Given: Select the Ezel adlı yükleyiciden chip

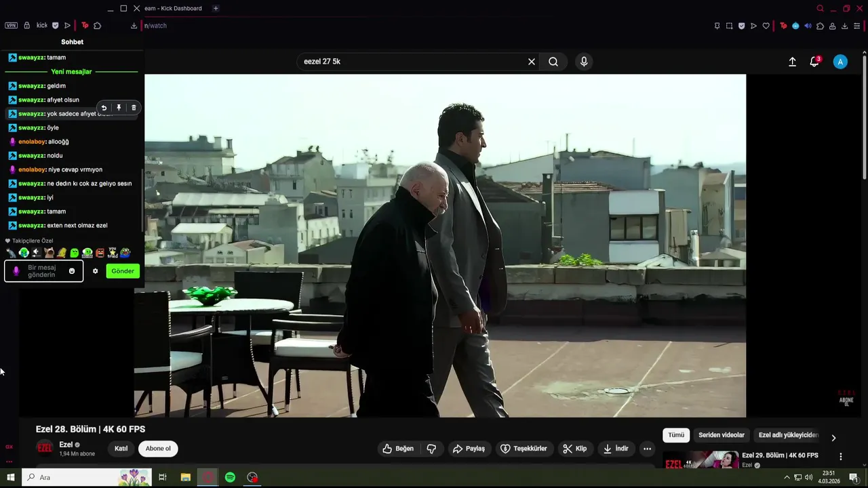Looking at the screenshot, I should tap(788, 435).
